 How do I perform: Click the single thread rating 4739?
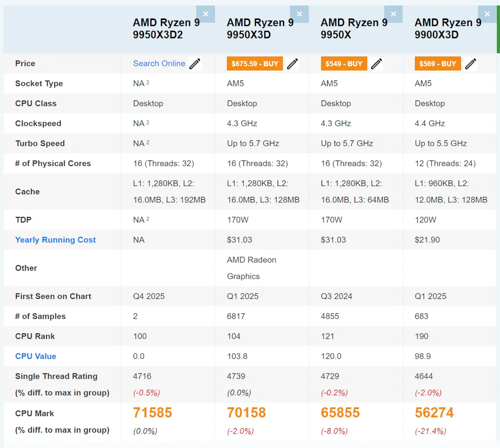point(236,376)
